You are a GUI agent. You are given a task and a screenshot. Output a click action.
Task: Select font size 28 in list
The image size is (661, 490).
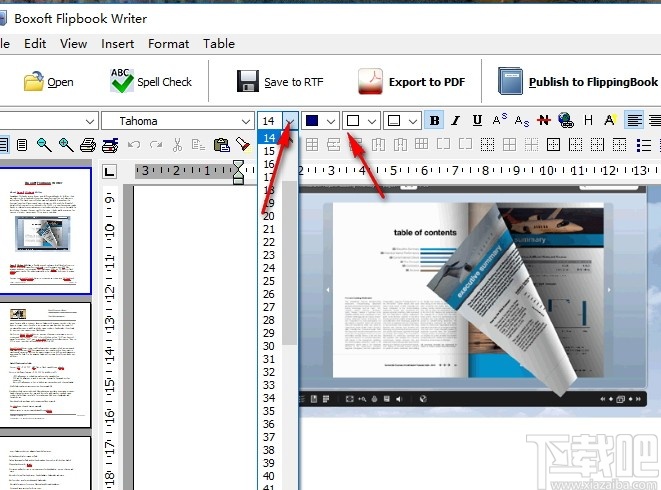tap(270, 320)
